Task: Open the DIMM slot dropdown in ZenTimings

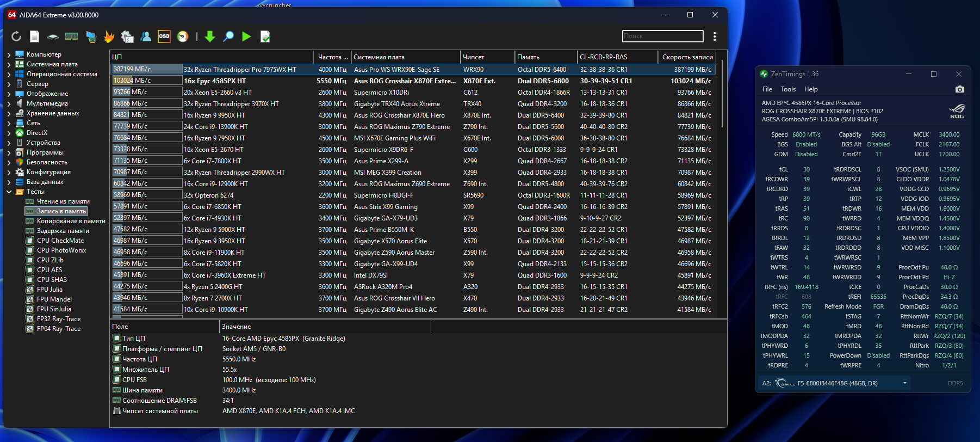Action: [905, 383]
